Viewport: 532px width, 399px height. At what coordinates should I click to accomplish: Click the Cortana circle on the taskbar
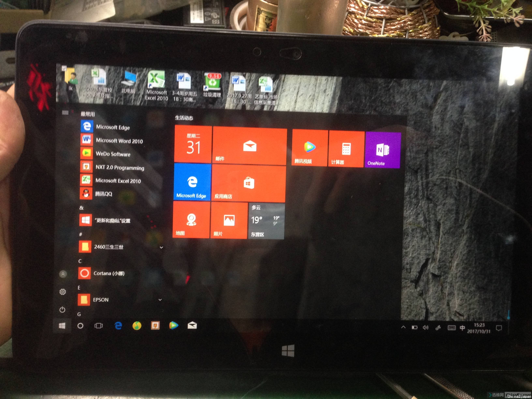click(80, 326)
